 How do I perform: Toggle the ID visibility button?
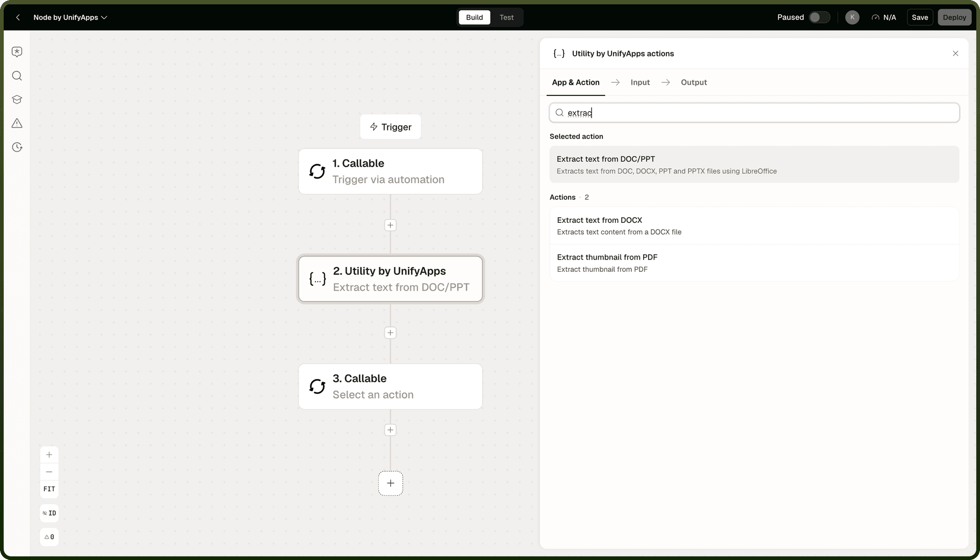point(49,513)
